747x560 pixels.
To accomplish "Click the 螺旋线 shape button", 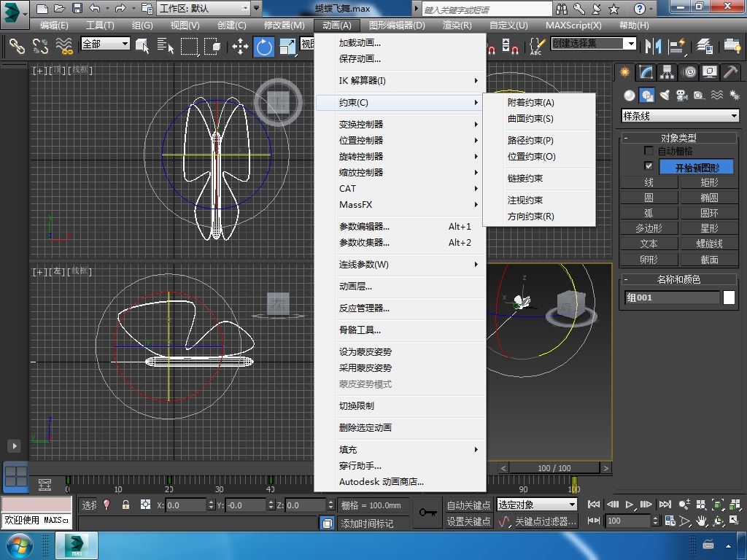I will coord(709,244).
